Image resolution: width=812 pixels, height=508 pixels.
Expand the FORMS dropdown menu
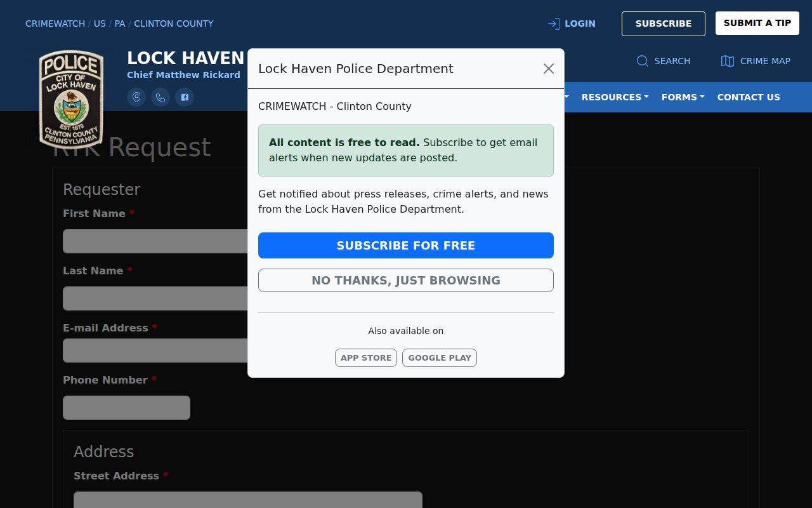683,97
